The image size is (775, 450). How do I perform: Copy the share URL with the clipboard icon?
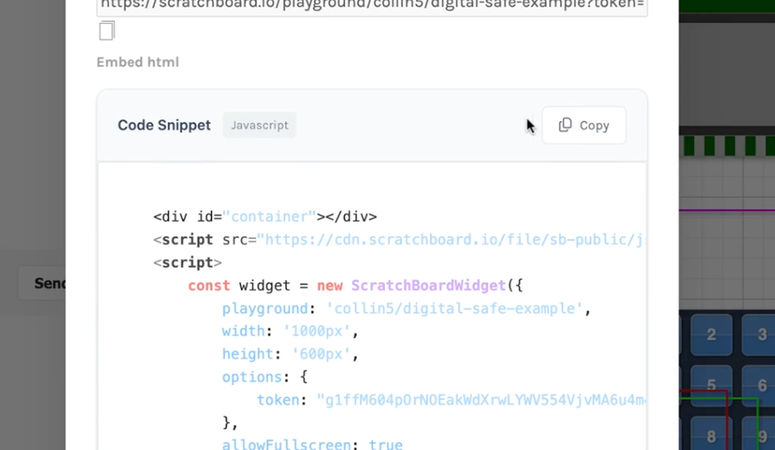pyautogui.click(x=107, y=31)
